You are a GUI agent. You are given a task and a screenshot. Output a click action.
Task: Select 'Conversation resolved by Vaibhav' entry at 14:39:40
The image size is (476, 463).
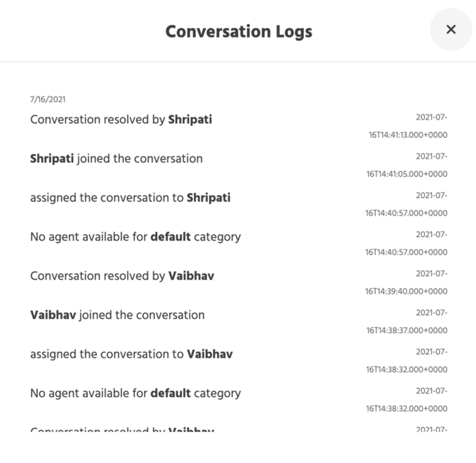click(x=122, y=276)
